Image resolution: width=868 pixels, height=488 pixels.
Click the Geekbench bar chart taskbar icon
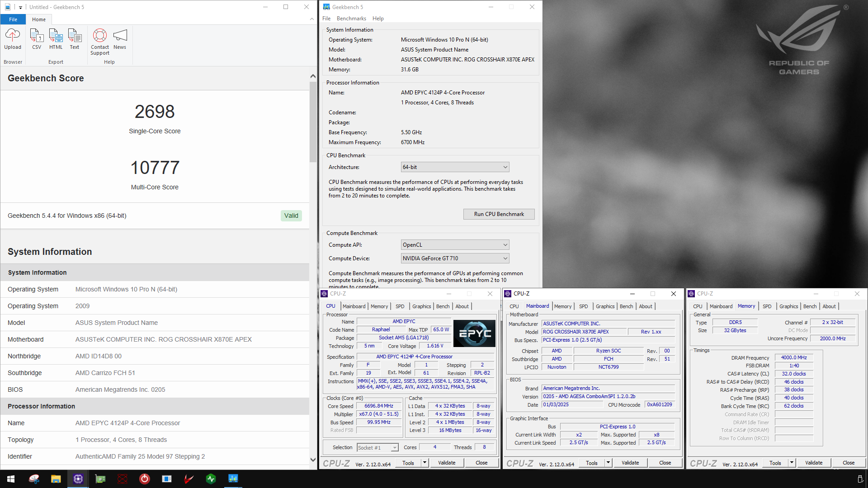coord(233,479)
